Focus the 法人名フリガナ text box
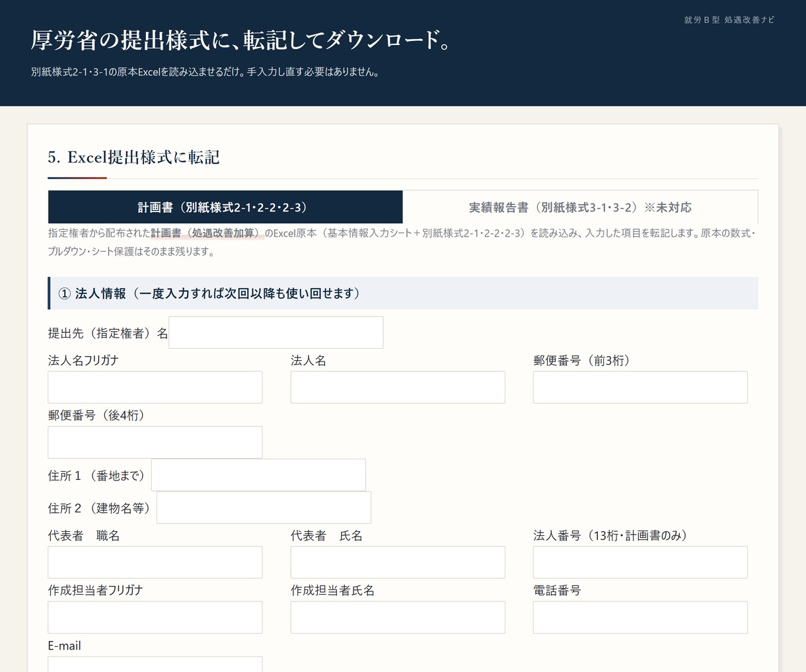 (155, 387)
